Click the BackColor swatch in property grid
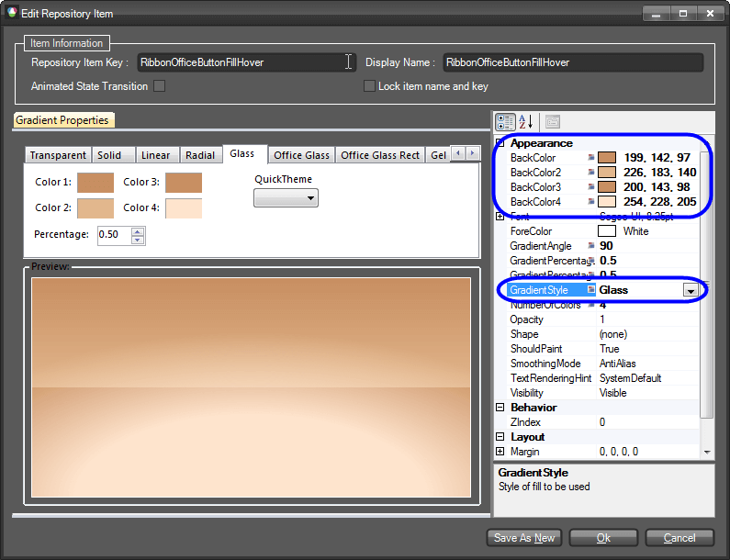730x560 pixels. pyautogui.click(x=607, y=158)
